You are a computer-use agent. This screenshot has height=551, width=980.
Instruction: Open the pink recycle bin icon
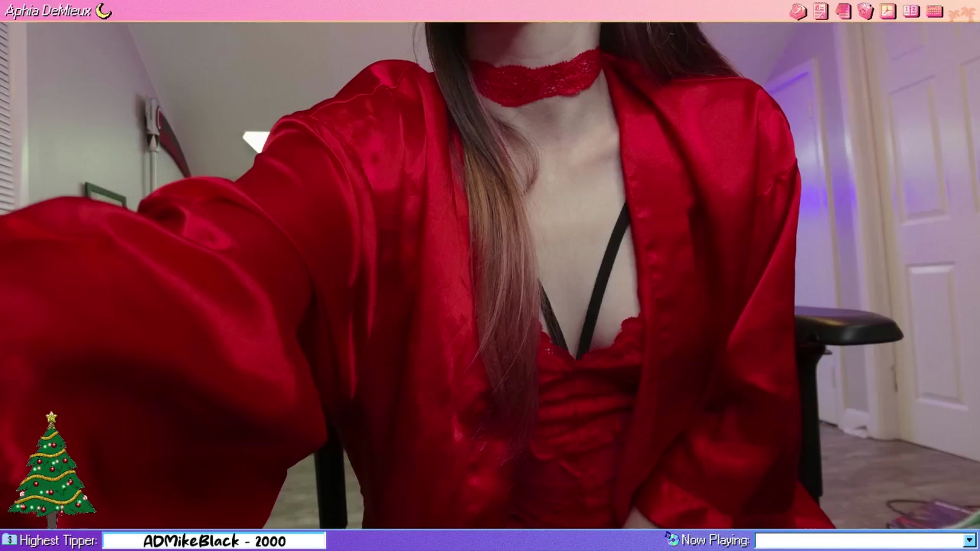pos(866,11)
